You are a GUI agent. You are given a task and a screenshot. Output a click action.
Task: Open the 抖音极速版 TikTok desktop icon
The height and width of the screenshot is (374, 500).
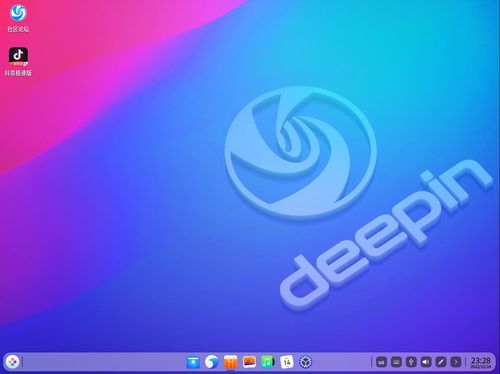[18, 62]
